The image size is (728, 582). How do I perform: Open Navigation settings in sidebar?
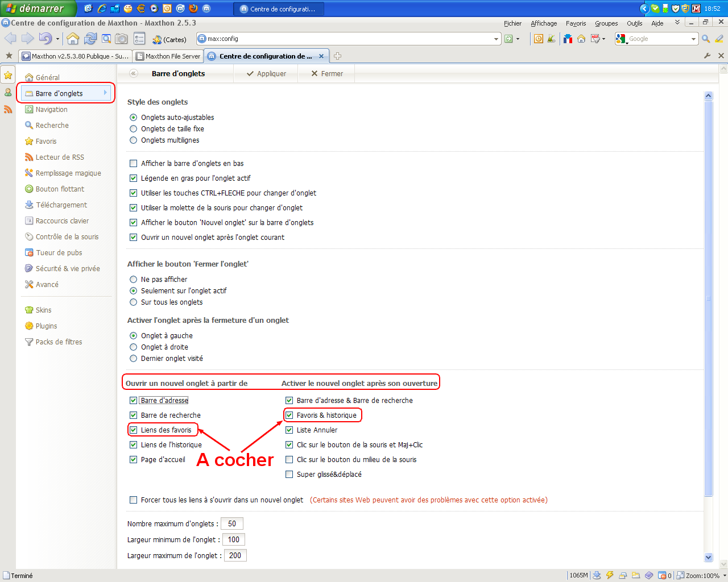point(52,110)
